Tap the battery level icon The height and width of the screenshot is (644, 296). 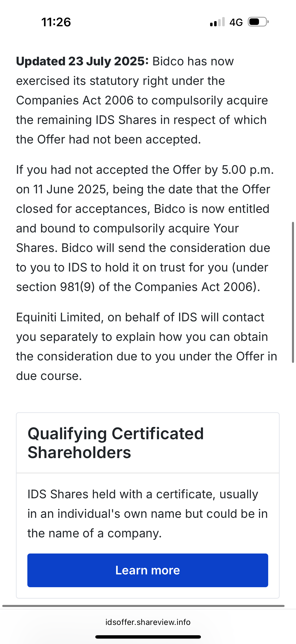pos(258,22)
